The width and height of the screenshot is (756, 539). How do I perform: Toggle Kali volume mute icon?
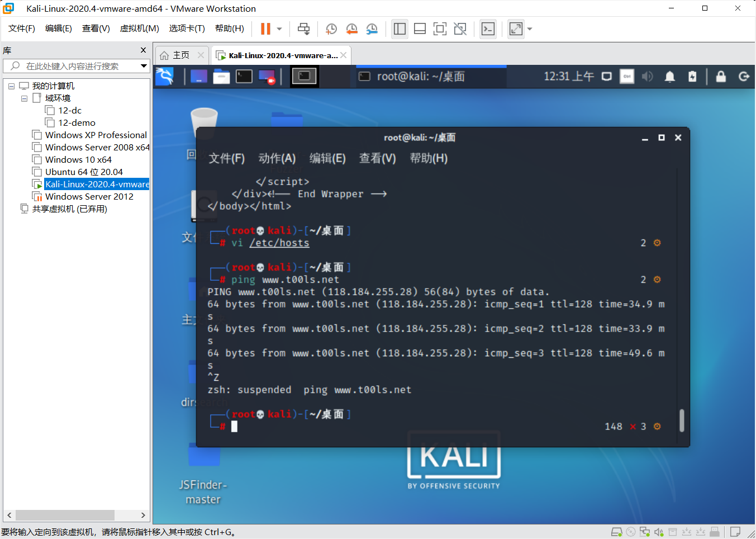click(647, 76)
